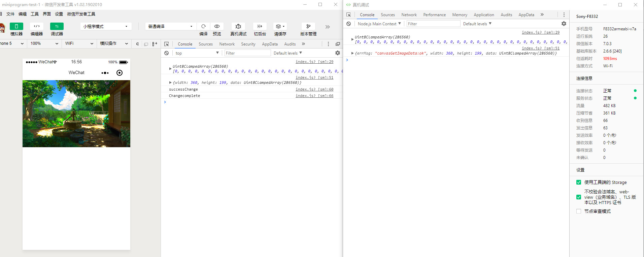Click the element inspector icon in left devtools

pyautogui.click(x=166, y=44)
